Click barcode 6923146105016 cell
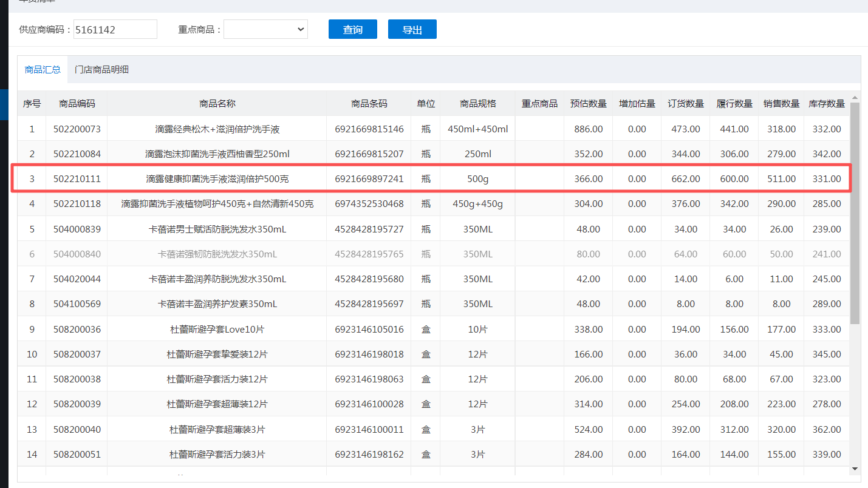Image resolution: width=868 pixels, height=488 pixels. pos(369,330)
